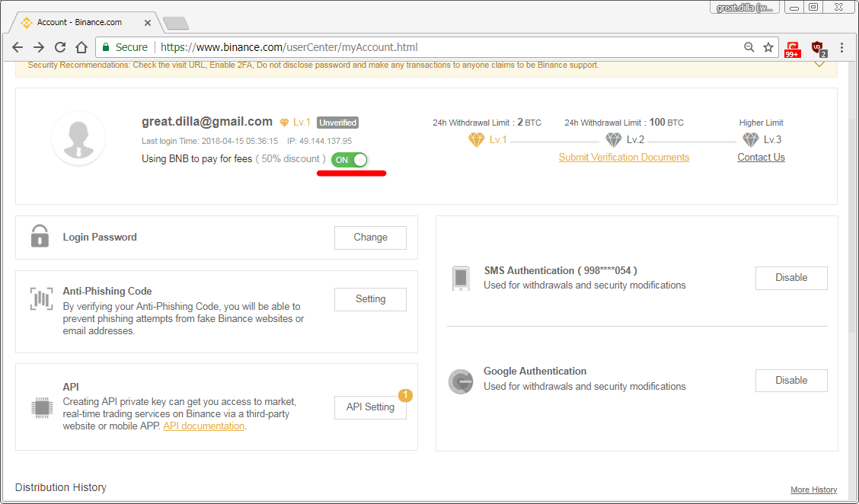Viewport: 859px width, 504px height.
Task: Open a new browser tab
Action: (176, 23)
